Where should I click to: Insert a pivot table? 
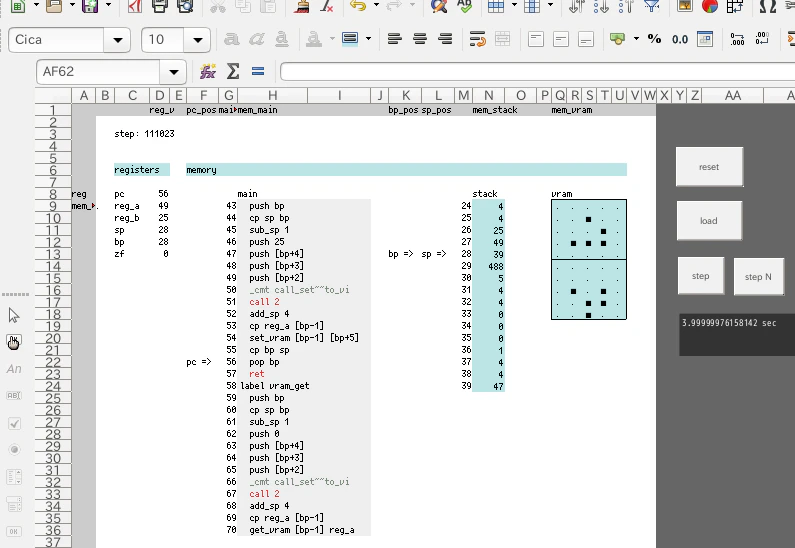click(735, 6)
